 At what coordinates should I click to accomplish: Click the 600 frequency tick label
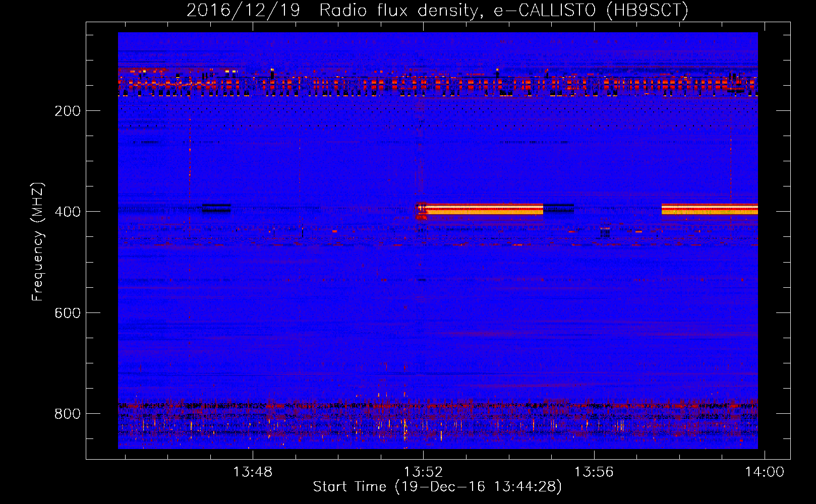coord(68,313)
